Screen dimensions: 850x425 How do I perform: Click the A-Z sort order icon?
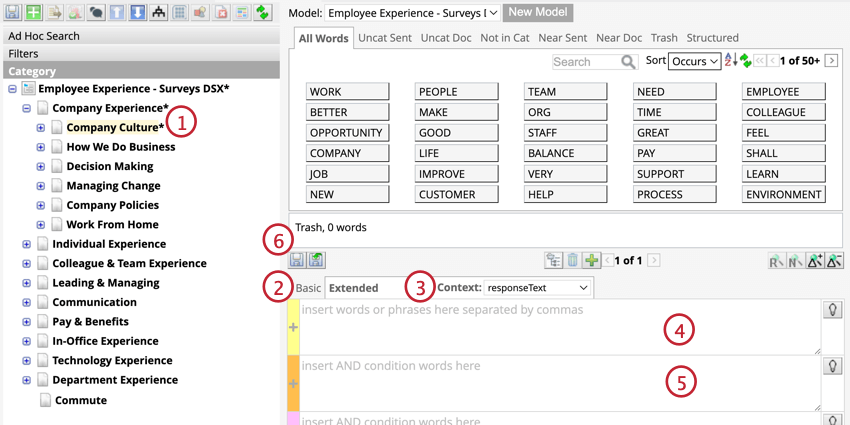pos(730,61)
